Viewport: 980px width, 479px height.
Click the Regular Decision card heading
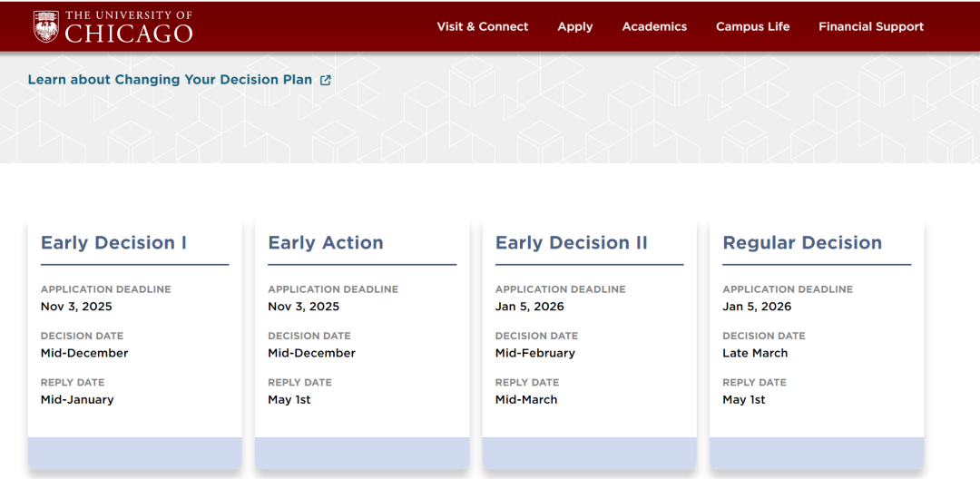tap(802, 242)
